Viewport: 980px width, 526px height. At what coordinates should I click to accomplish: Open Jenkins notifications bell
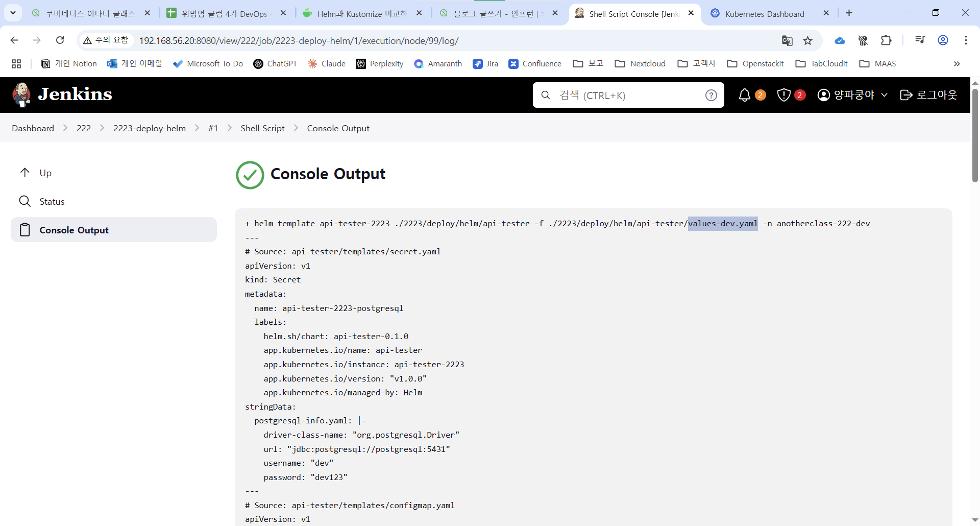[745, 95]
